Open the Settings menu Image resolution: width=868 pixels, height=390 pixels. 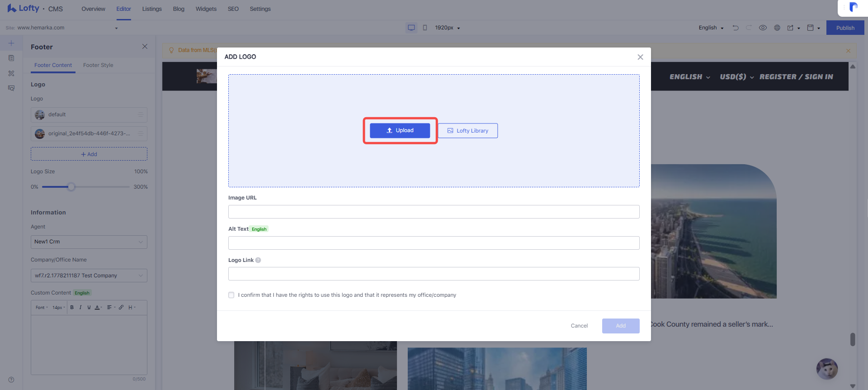(x=260, y=9)
